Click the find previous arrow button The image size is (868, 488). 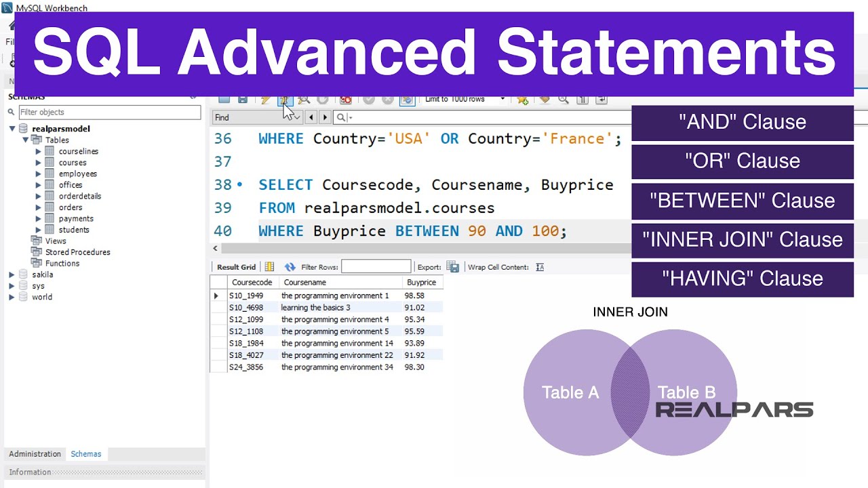pos(311,117)
